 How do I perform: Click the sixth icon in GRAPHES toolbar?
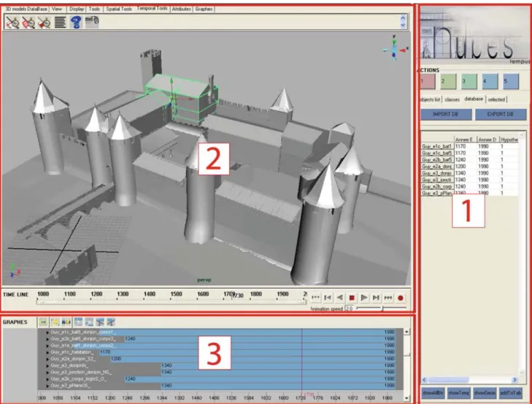tap(100, 321)
